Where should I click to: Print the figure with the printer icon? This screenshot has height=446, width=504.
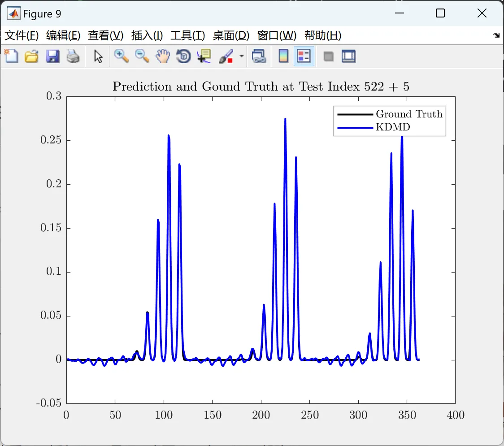73,56
